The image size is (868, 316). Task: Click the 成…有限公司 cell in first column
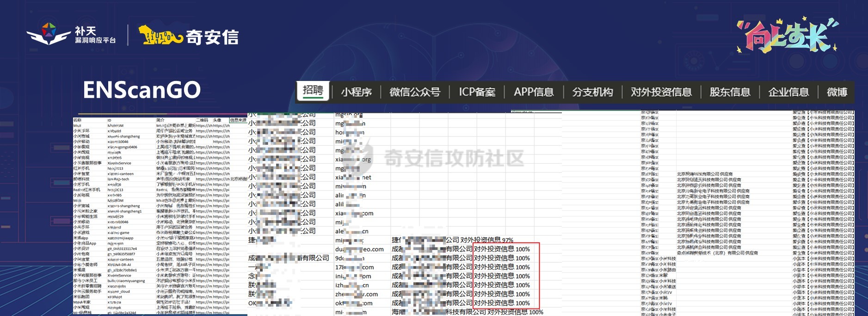point(289,258)
